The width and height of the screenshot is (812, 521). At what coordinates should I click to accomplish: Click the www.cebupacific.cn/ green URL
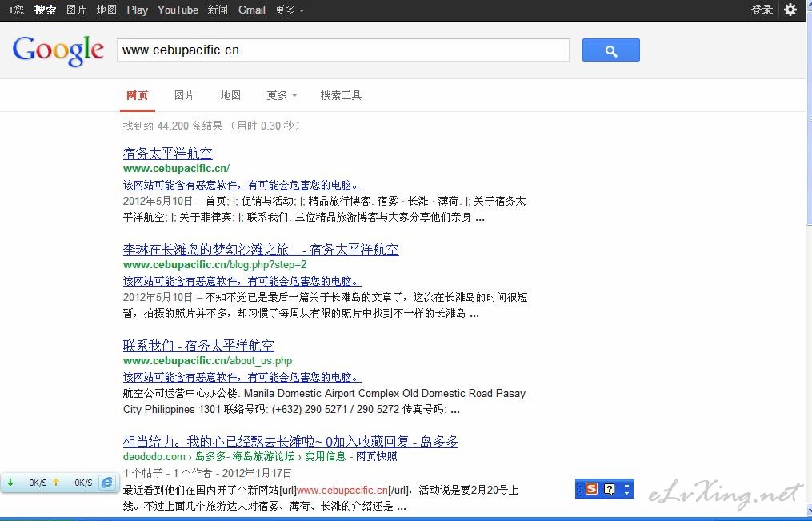176,168
